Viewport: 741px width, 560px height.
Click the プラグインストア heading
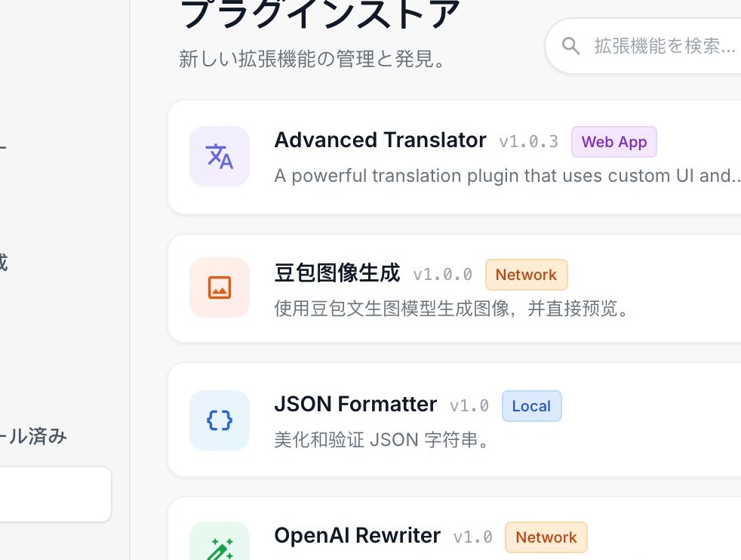(319, 14)
